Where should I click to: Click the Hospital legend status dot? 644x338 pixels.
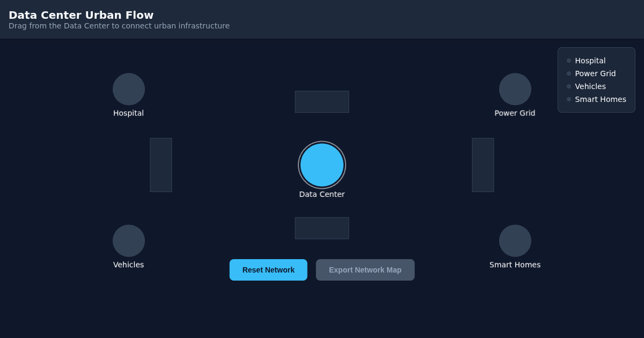pos(569,61)
